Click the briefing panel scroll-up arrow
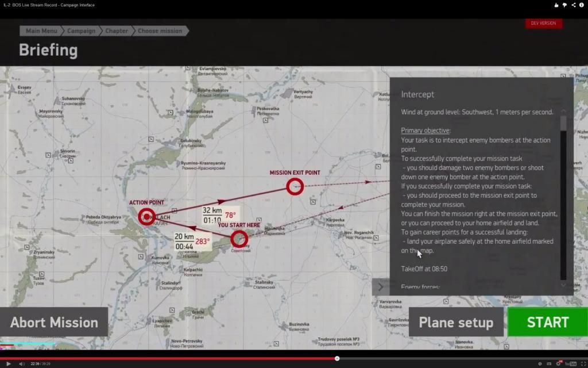The height and width of the screenshot is (368, 588). 563,111
